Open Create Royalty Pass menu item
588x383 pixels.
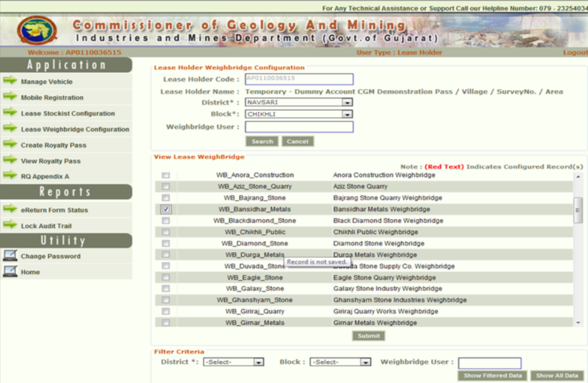coord(53,145)
